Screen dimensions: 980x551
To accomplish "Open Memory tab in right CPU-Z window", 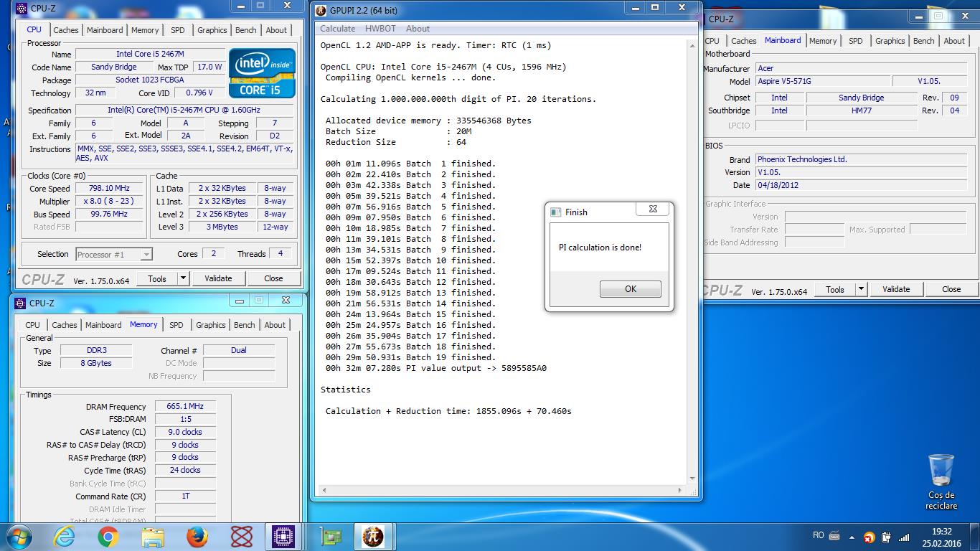I will 823,41.
